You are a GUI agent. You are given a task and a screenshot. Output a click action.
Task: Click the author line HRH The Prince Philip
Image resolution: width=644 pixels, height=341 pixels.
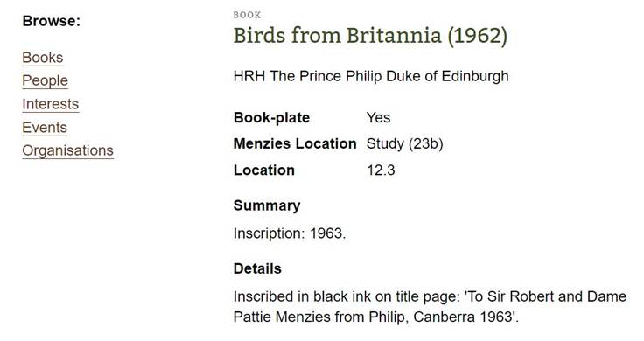(x=371, y=76)
